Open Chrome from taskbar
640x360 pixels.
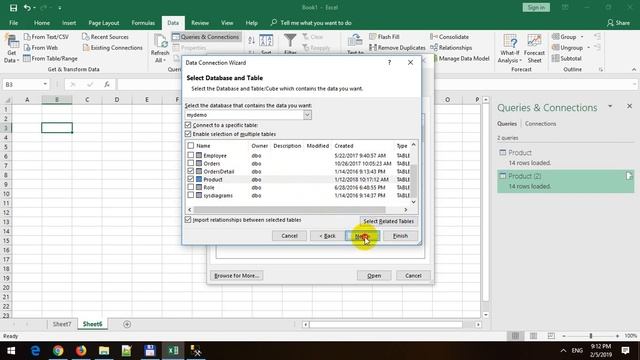pos(58,351)
